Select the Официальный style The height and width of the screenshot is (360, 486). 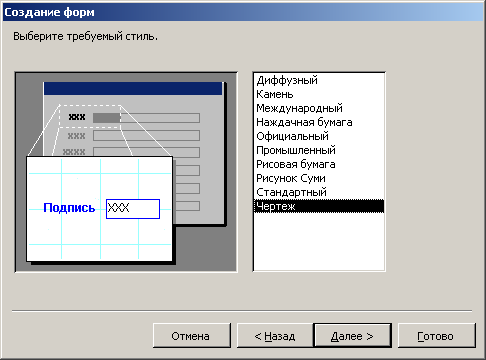319,136
